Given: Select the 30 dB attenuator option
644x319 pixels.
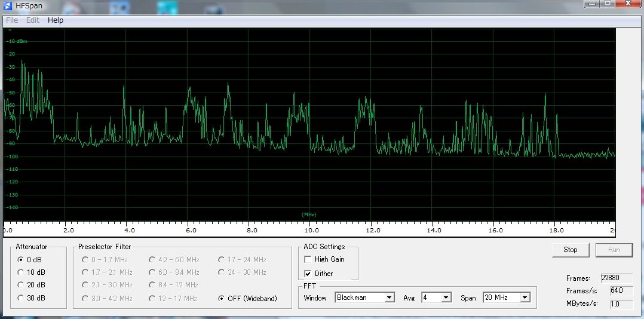Looking at the screenshot, I should (31, 298).
